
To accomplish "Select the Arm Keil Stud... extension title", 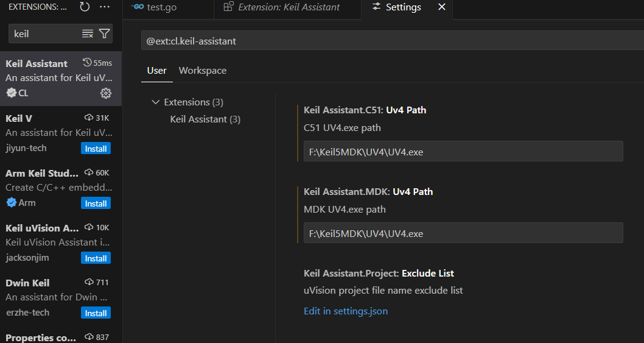I will click(42, 173).
